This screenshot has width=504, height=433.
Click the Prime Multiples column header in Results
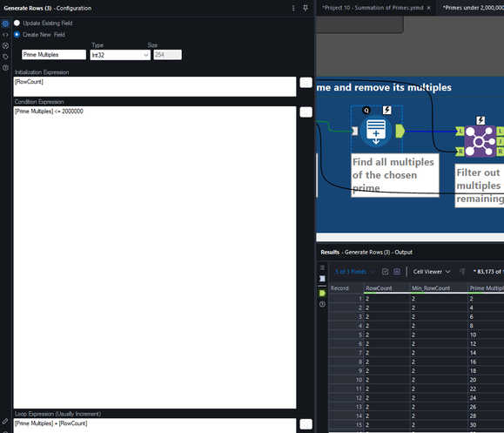pyautogui.click(x=486, y=288)
